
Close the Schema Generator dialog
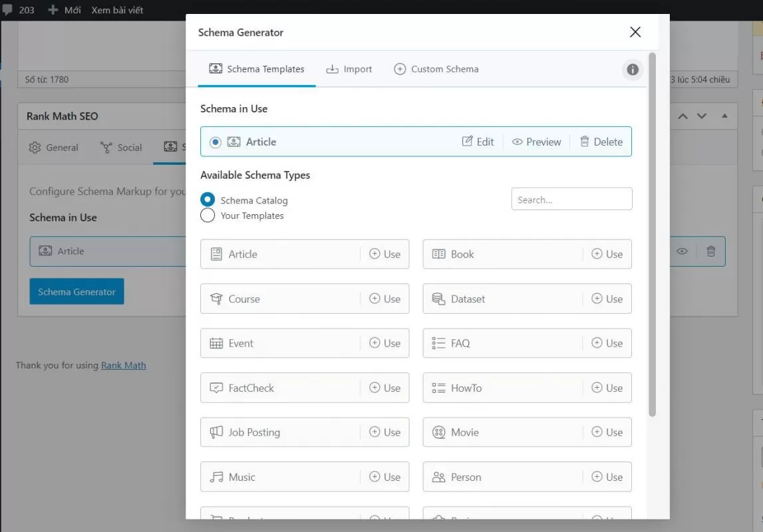pos(635,32)
